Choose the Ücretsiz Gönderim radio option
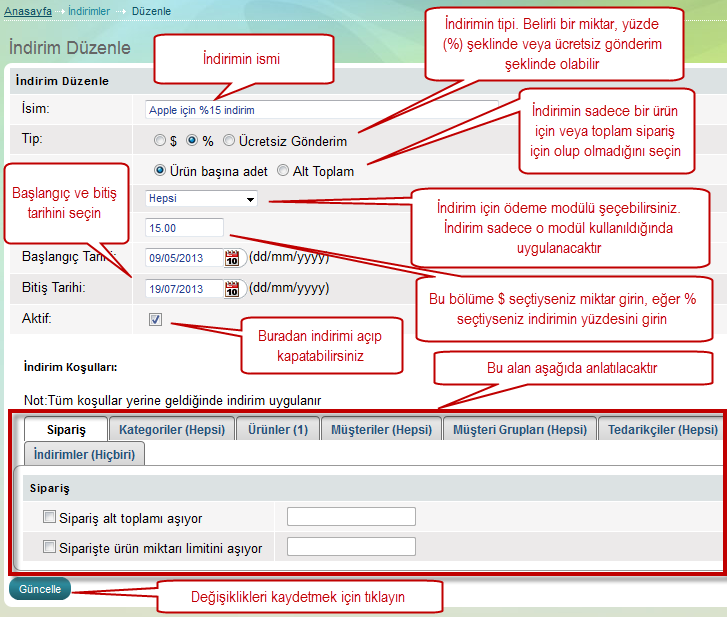 tap(230, 141)
